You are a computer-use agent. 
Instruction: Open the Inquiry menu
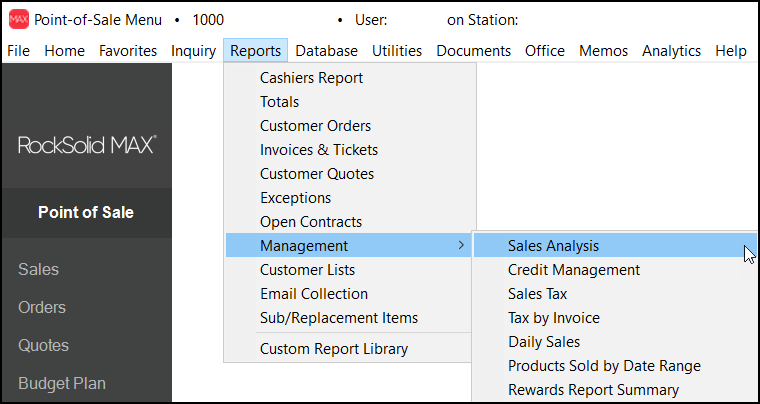pyautogui.click(x=193, y=51)
